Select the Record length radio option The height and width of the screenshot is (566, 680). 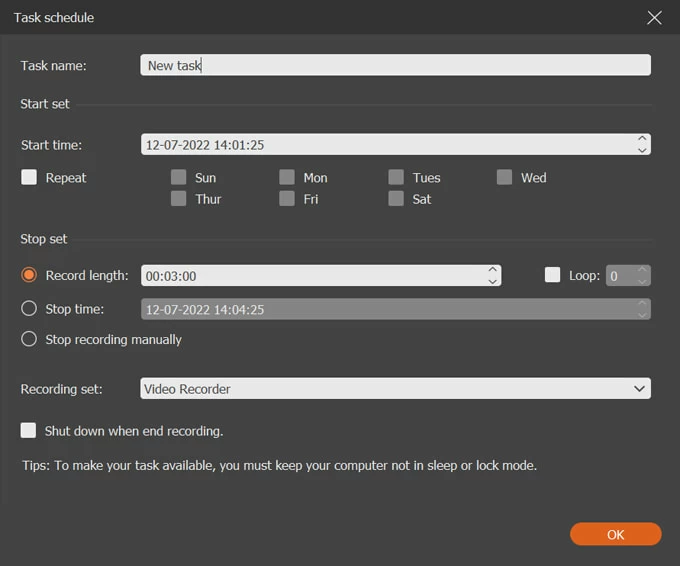(29, 275)
